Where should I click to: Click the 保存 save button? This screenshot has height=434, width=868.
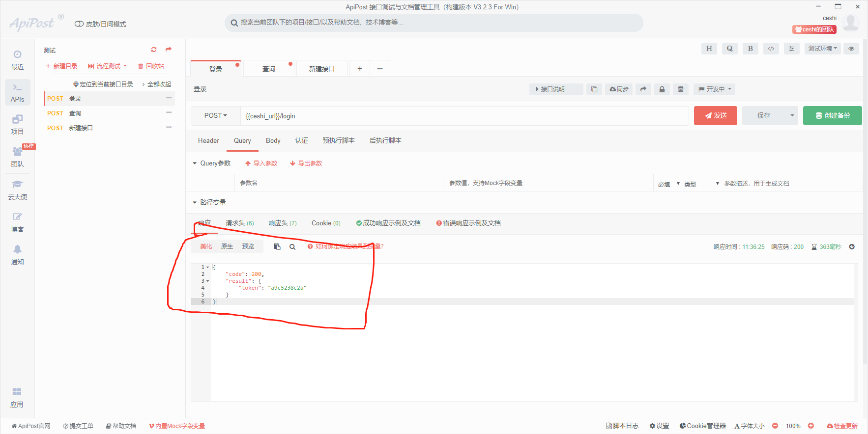(764, 116)
